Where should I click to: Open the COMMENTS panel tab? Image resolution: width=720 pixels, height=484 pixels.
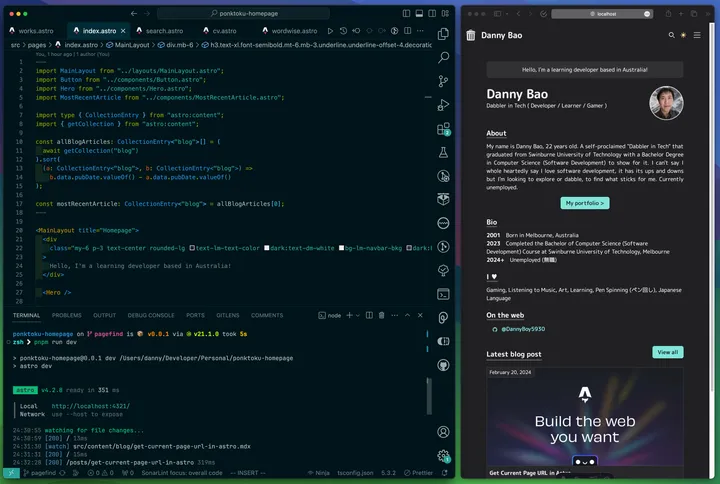pos(267,315)
